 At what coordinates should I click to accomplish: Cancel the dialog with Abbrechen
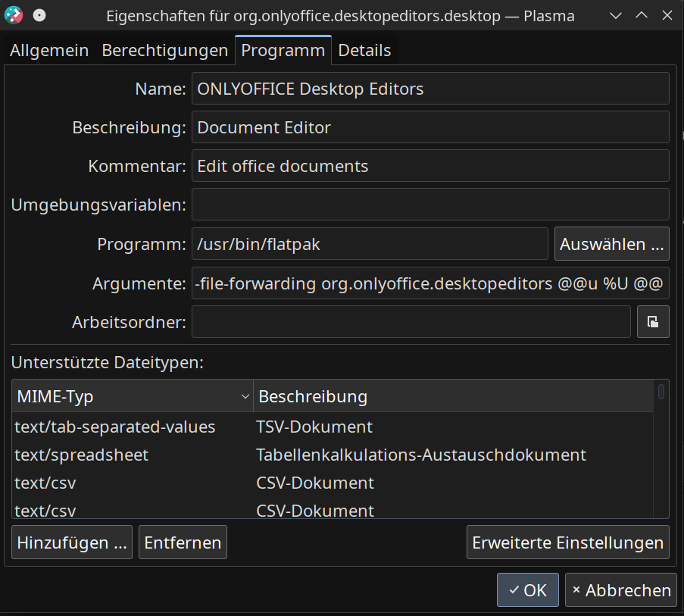pyautogui.click(x=621, y=590)
